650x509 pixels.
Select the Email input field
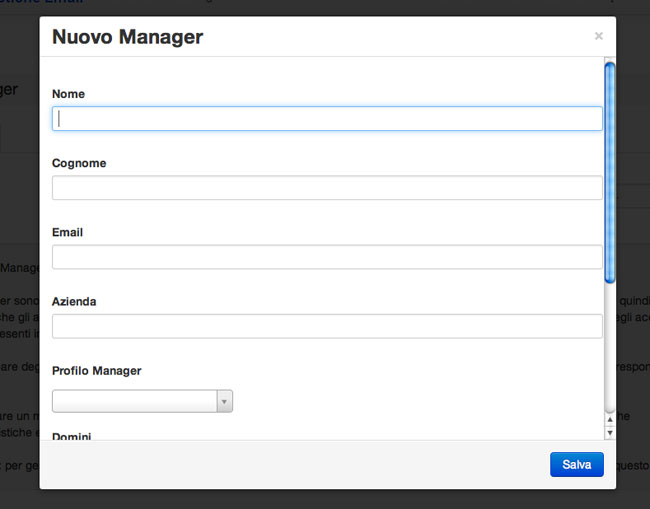point(327,257)
